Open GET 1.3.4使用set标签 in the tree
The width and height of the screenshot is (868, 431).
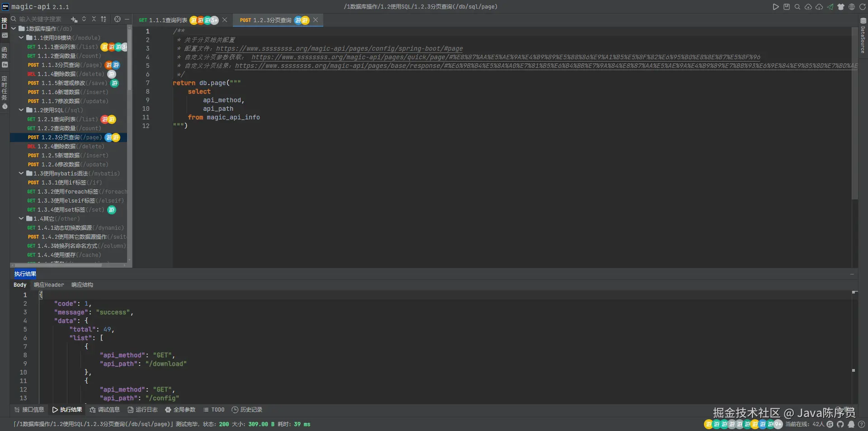coord(65,210)
